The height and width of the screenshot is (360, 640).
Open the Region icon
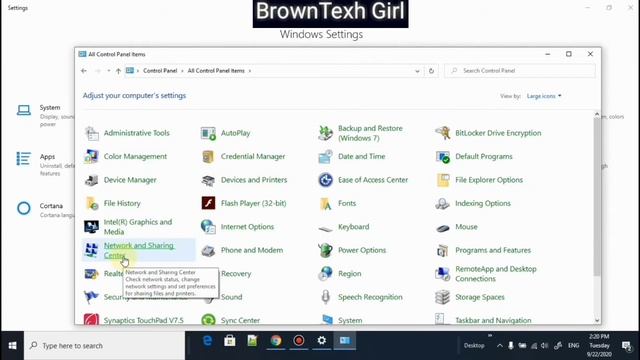pyautogui.click(x=325, y=274)
